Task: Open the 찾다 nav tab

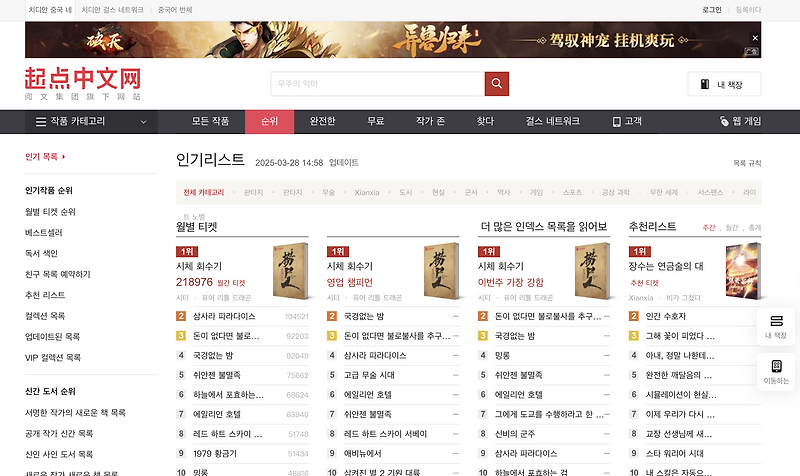Action: pos(485,121)
